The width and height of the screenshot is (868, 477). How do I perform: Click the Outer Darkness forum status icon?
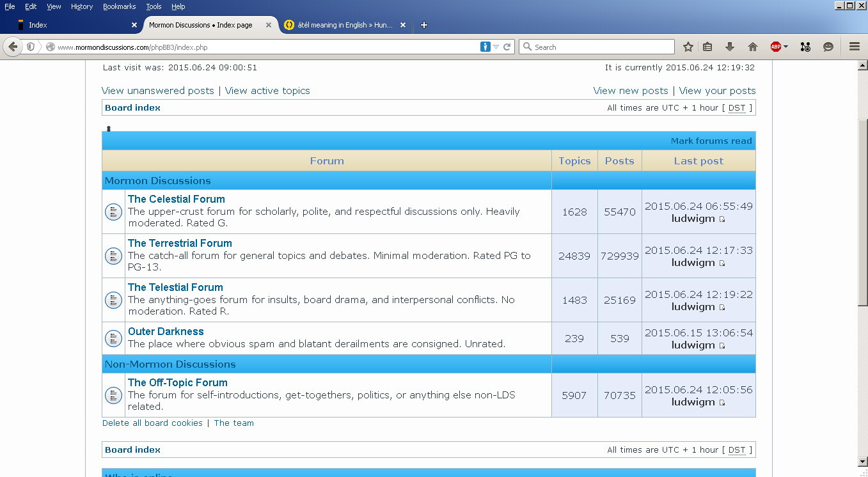click(x=113, y=338)
